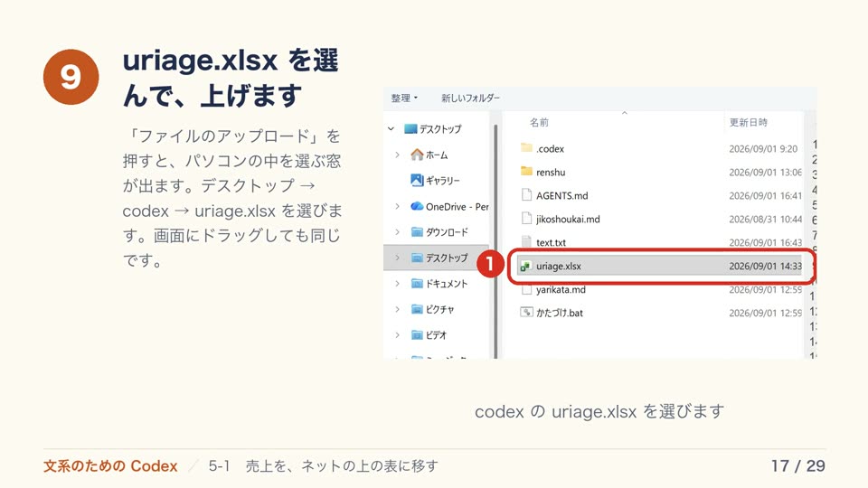Click the navigation pane vertical scrollbar

[495, 241]
